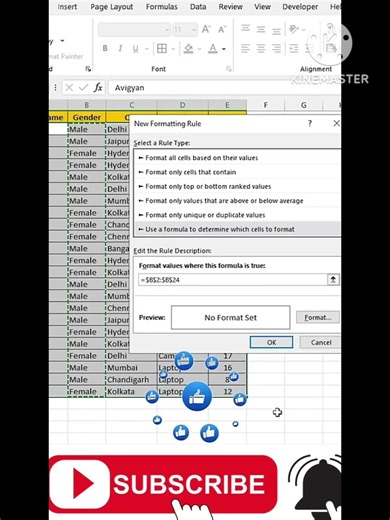Toggle Italic formatting in Font group

120,49
